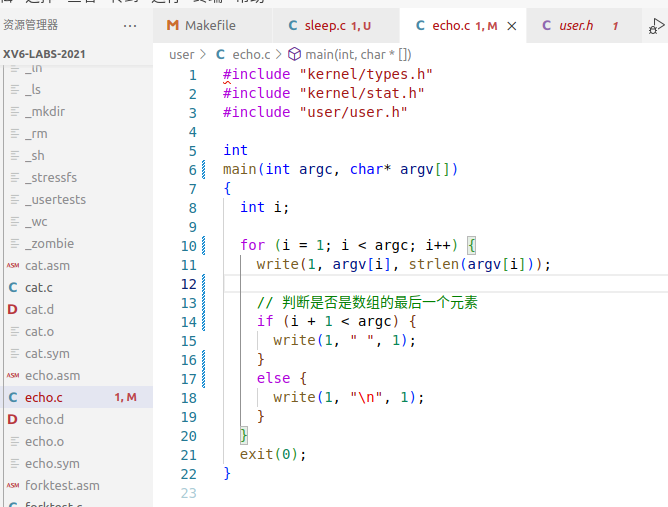Click the D icon beside echo.d
Viewport: 668px width, 507px height.
[x=13, y=419]
